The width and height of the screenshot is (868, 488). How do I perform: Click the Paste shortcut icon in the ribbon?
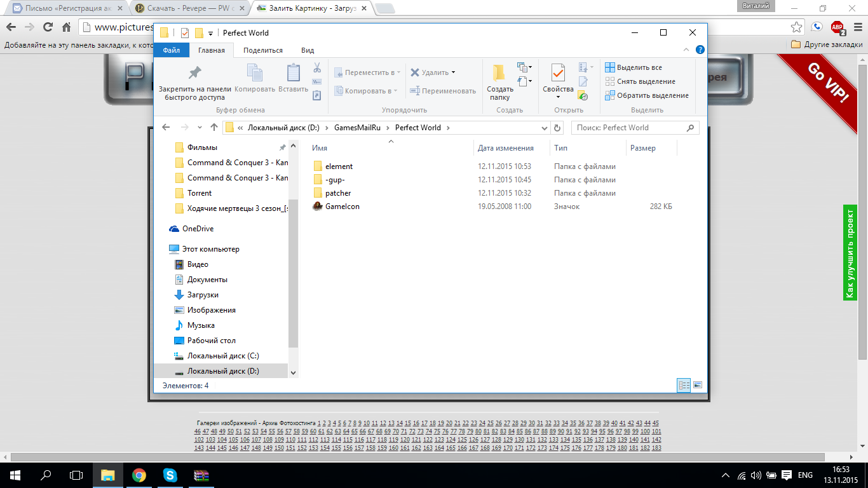pos(317,95)
